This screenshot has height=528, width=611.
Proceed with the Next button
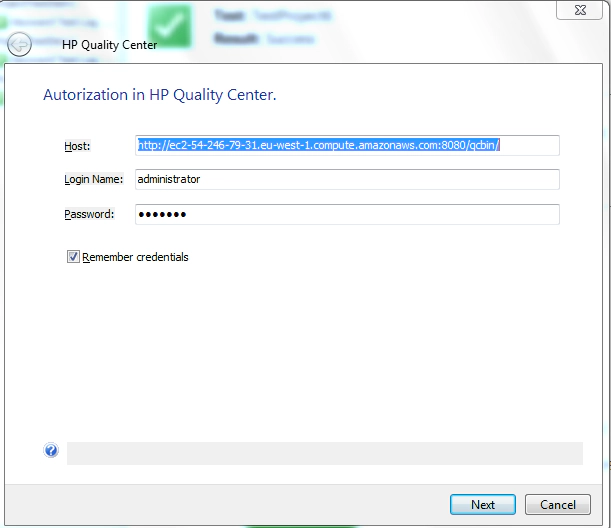(483, 505)
